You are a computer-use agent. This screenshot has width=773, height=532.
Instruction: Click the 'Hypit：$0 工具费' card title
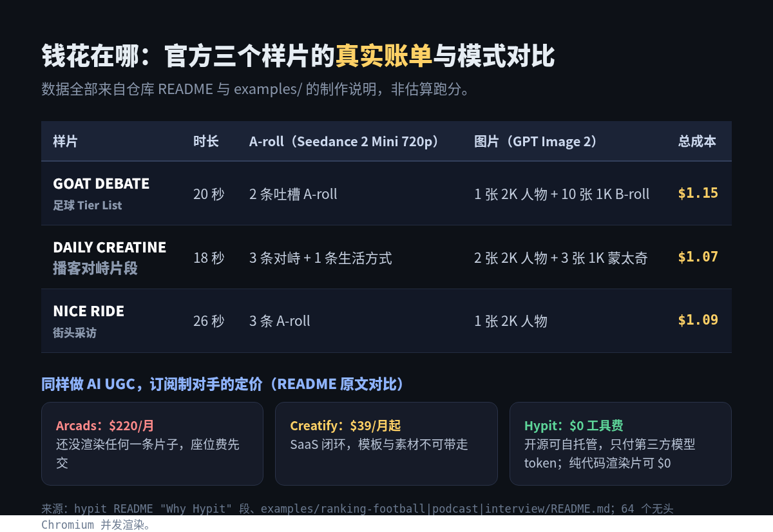pyautogui.click(x=573, y=426)
